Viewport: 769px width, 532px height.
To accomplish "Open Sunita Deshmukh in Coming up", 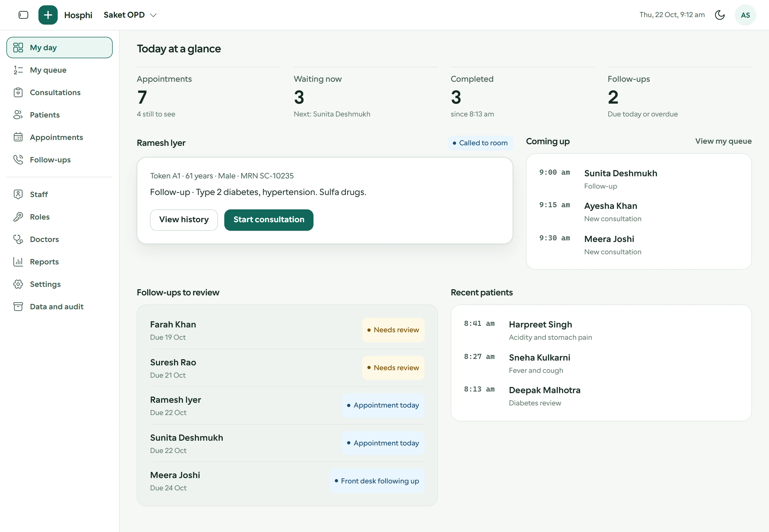I will pyautogui.click(x=638, y=179).
